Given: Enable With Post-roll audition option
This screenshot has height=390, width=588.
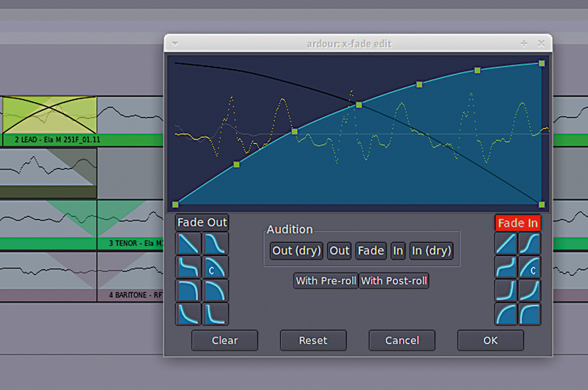Looking at the screenshot, I should coord(394,281).
